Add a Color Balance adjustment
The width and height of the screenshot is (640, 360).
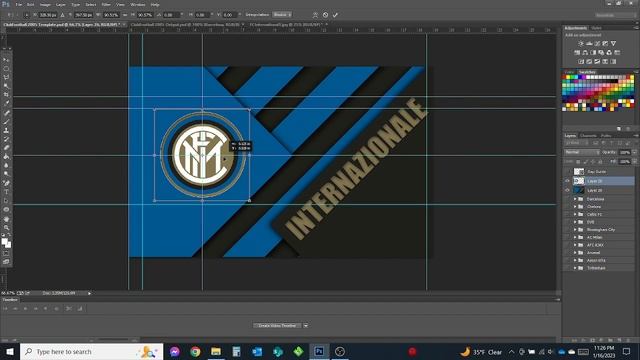pos(585,53)
